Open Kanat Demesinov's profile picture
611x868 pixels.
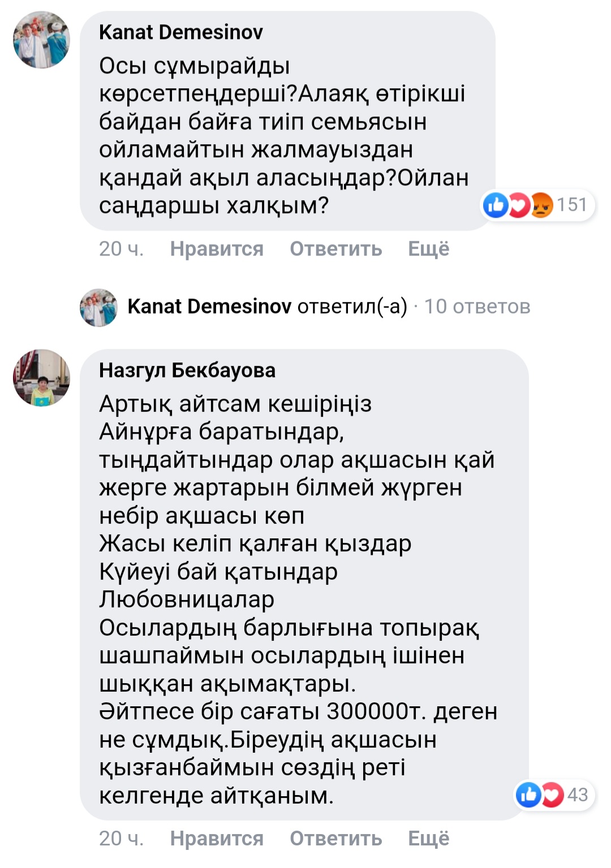41,40
